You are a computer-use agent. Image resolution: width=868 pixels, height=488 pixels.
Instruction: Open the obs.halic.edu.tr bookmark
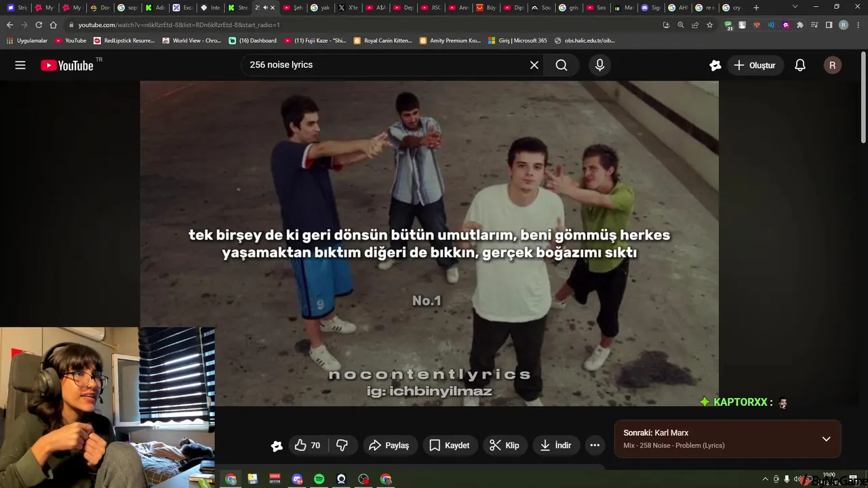point(585,41)
